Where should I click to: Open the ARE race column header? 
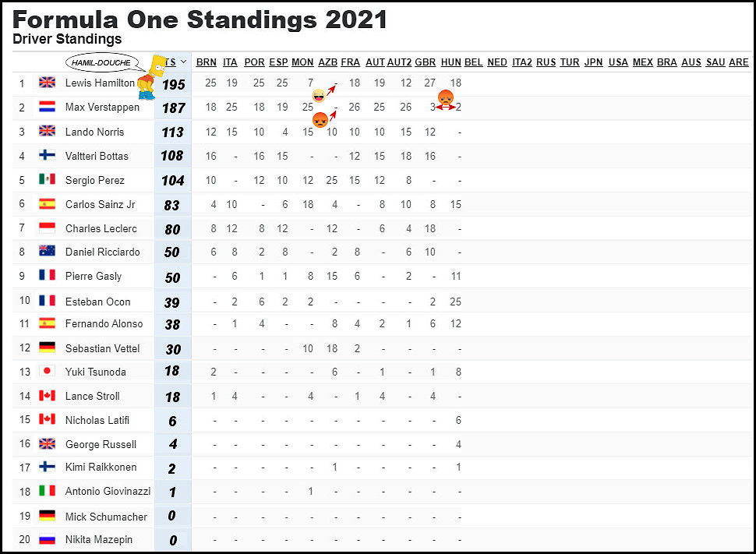pos(738,62)
